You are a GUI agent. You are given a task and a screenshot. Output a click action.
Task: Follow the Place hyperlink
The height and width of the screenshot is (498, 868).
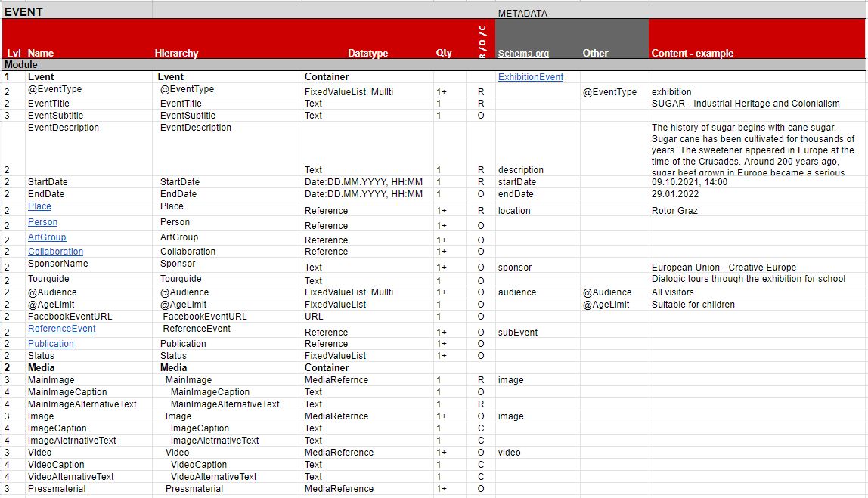39,206
